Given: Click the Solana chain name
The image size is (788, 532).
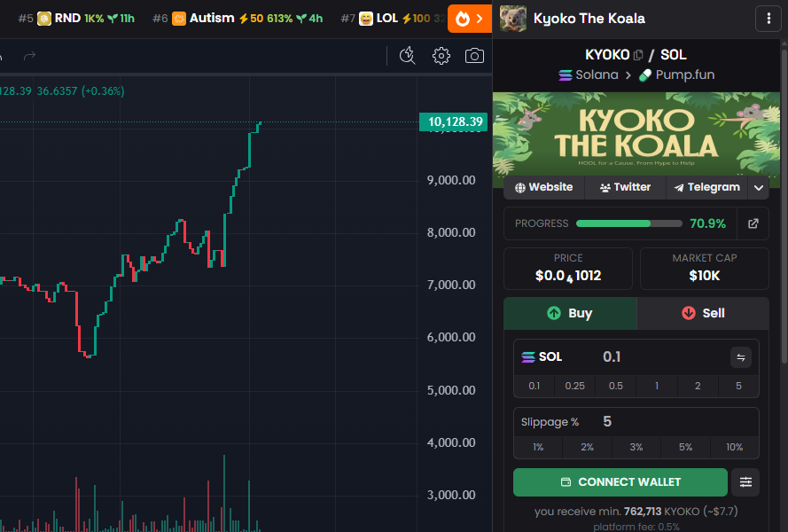Looking at the screenshot, I should [597, 75].
